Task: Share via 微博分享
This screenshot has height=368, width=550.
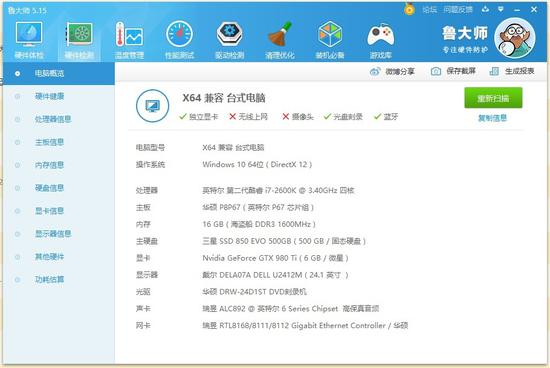Action: pyautogui.click(x=392, y=72)
